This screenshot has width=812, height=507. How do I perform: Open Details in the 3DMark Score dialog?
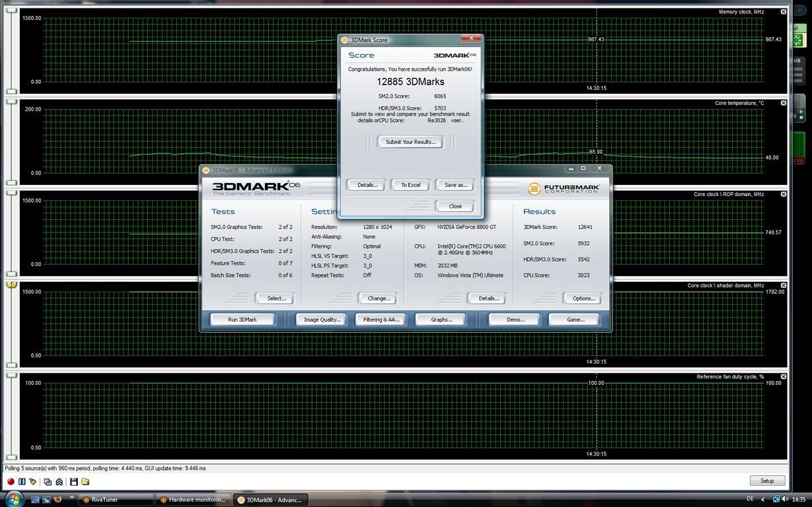(x=367, y=185)
